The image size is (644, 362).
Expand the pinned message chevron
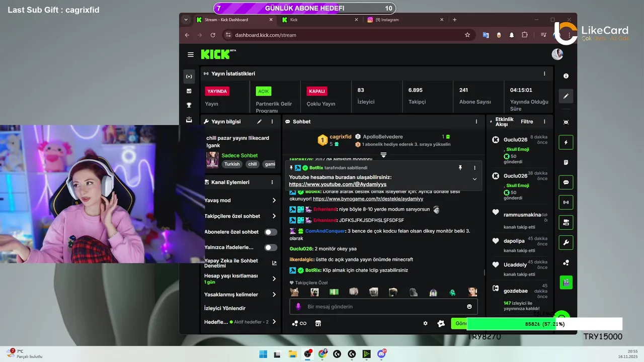474,179
